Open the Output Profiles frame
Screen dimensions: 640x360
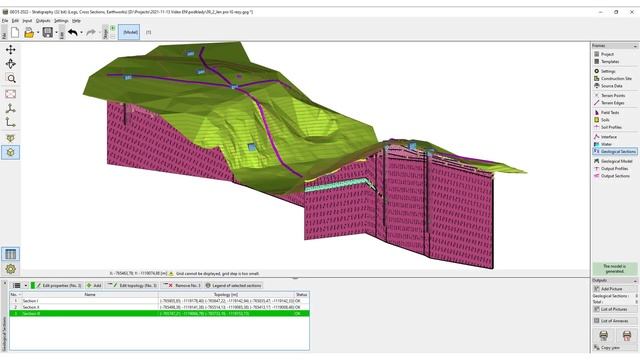click(614, 169)
